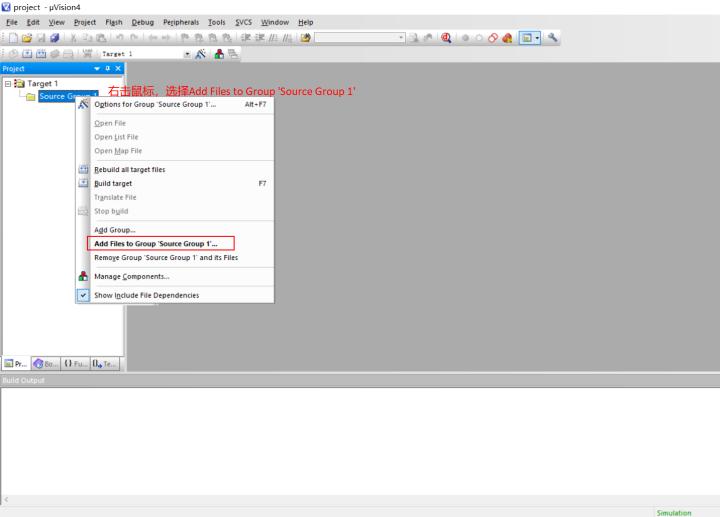720x517 pixels.
Task: Click the Open file folder icon
Action: point(27,38)
